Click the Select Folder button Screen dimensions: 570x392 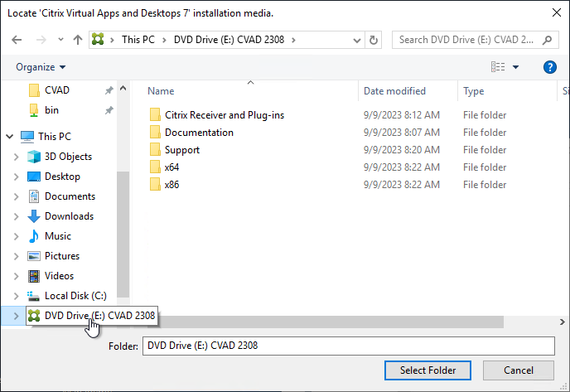[x=427, y=370]
